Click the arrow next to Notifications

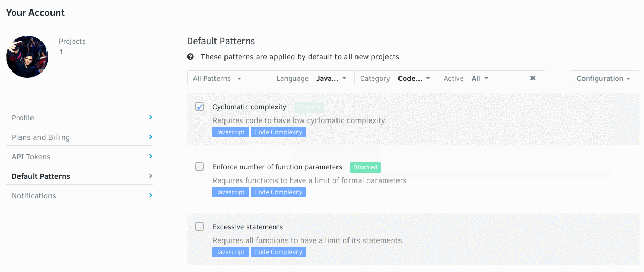click(150, 195)
